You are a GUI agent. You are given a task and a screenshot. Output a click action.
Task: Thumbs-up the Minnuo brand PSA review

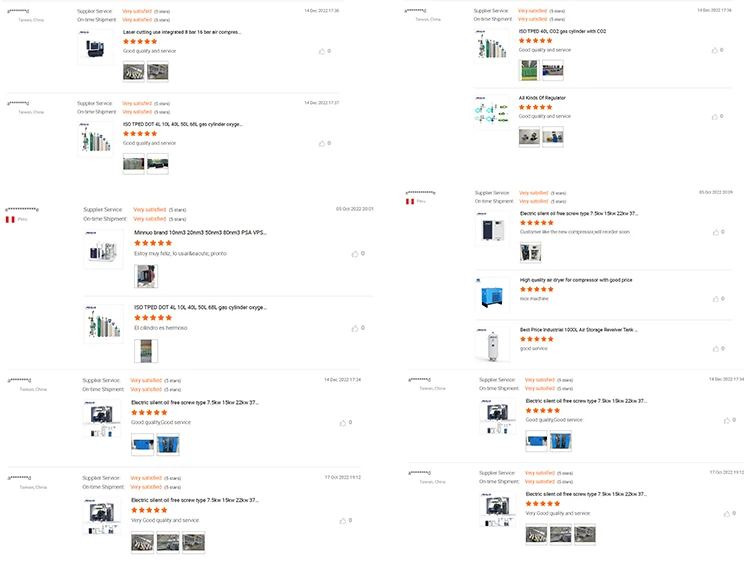[x=355, y=253]
